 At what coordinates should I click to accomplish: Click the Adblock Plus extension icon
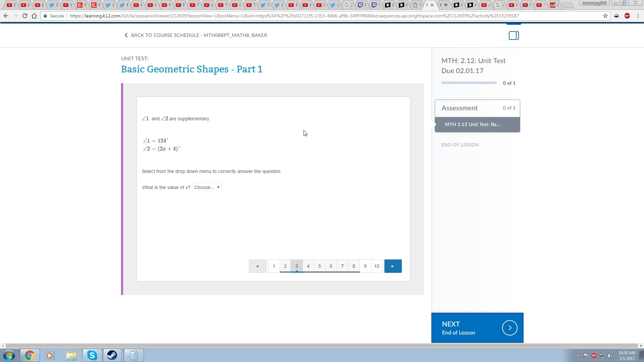point(627,16)
